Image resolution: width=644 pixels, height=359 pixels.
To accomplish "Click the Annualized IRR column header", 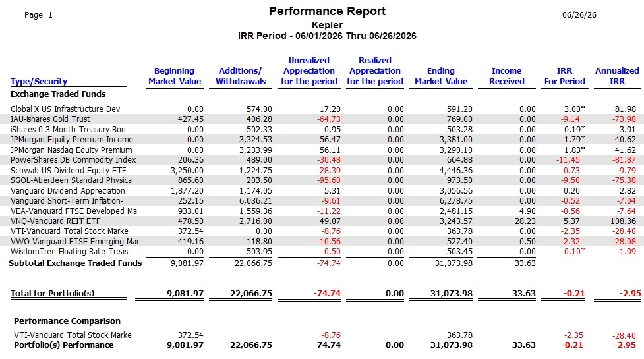I will 617,76.
